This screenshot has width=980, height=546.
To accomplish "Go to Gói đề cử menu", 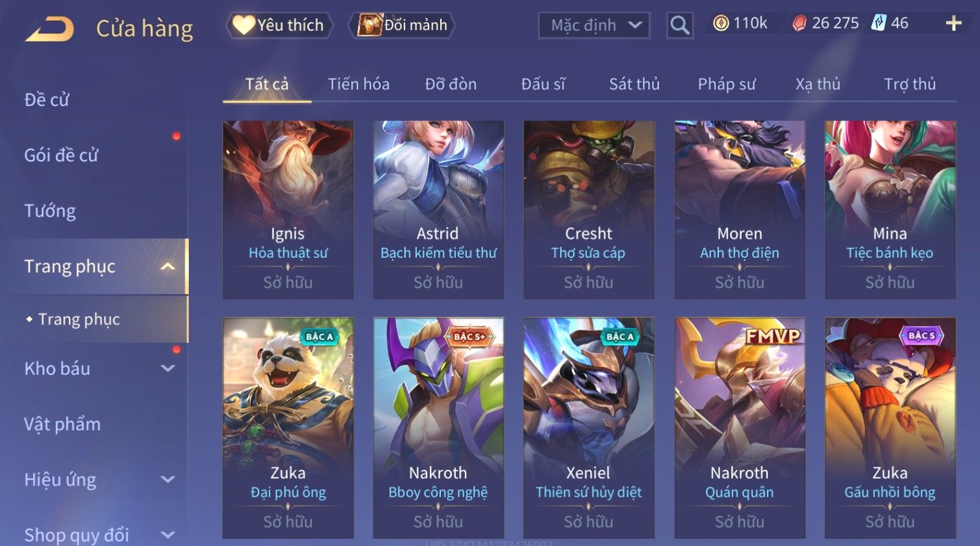I will point(61,156).
